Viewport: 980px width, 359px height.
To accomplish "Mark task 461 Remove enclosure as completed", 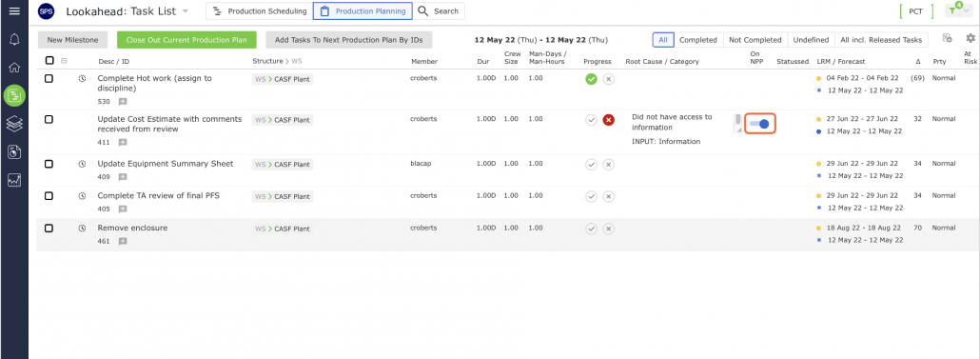I will 591,229.
